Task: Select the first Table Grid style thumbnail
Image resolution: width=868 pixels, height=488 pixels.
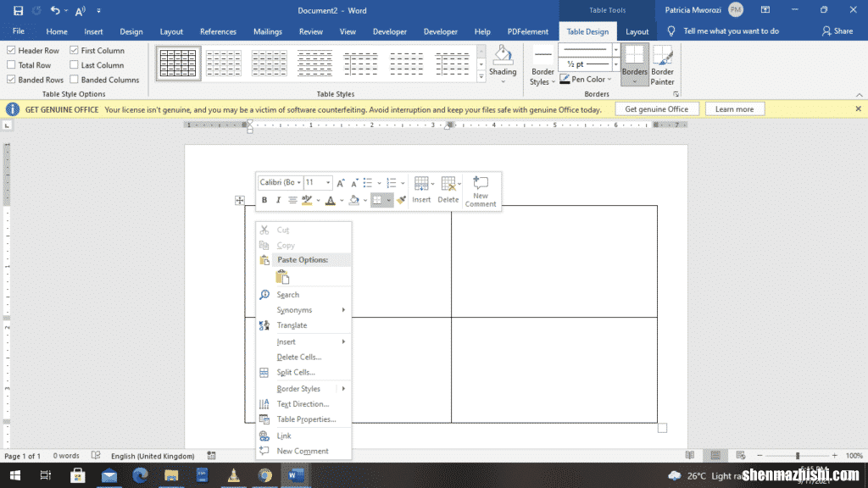Action: (178, 63)
